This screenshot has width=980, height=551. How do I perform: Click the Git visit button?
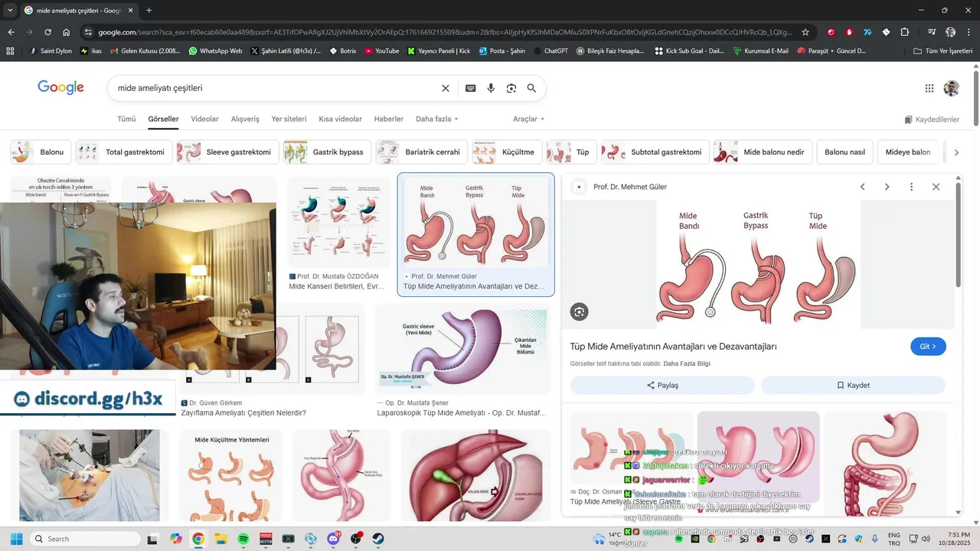928,347
